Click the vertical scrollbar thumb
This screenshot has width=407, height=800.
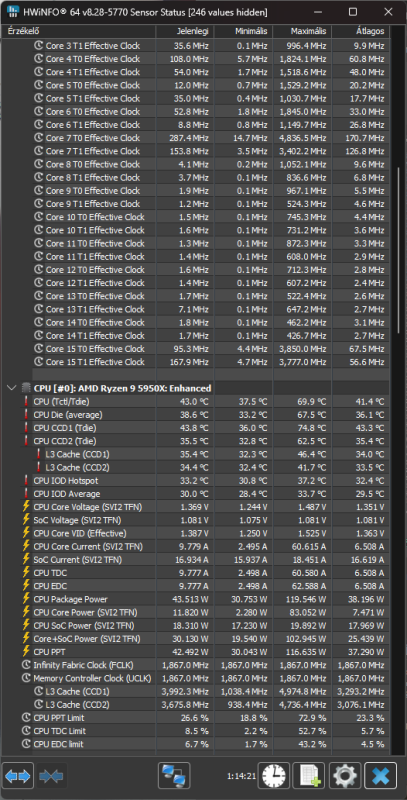pos(399,250)
